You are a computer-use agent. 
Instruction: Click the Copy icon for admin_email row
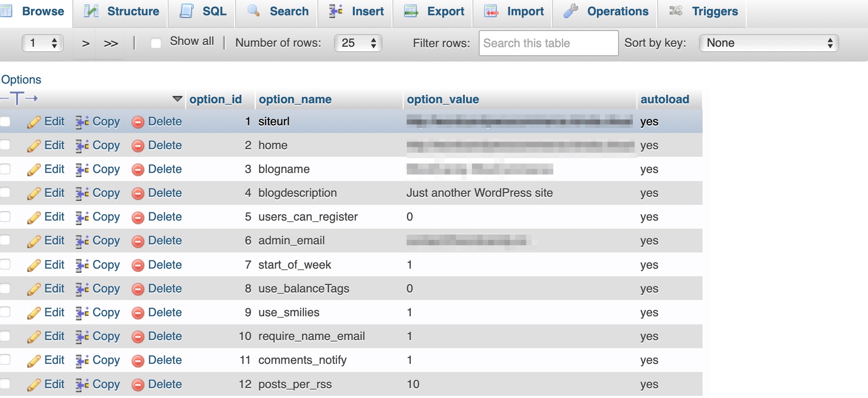click(82, 241)
